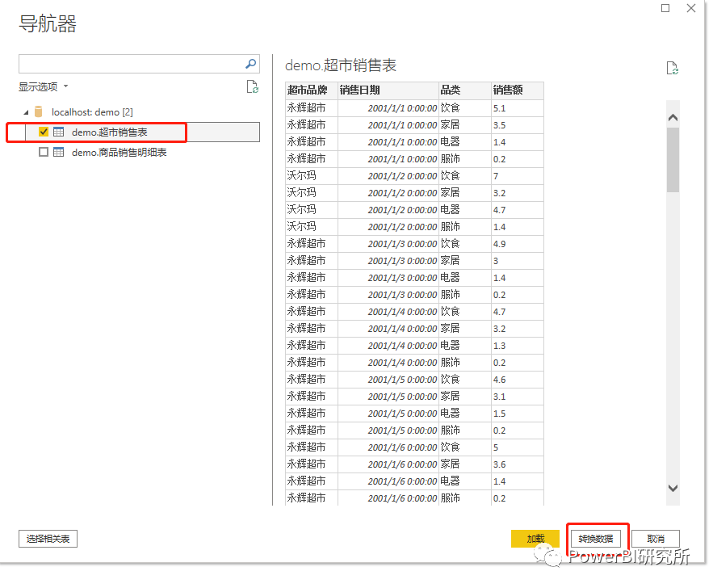Screen dimensions: 713x588
Task: Click the 加载 button
Action: [535, 539]
